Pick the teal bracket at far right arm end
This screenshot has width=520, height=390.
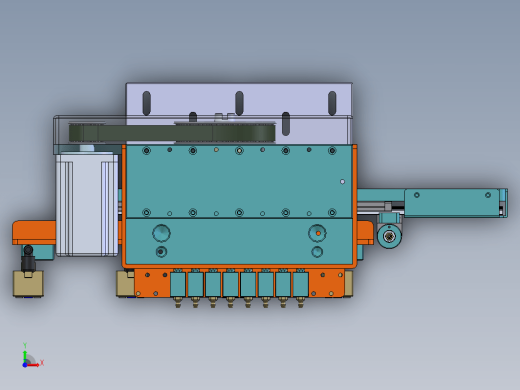tap(453, 203)
